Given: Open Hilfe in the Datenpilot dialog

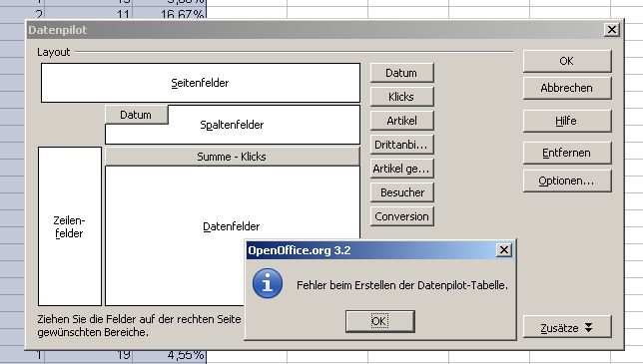Looking at the screenshot, I should pyautogui.click(x=567, y=121).
